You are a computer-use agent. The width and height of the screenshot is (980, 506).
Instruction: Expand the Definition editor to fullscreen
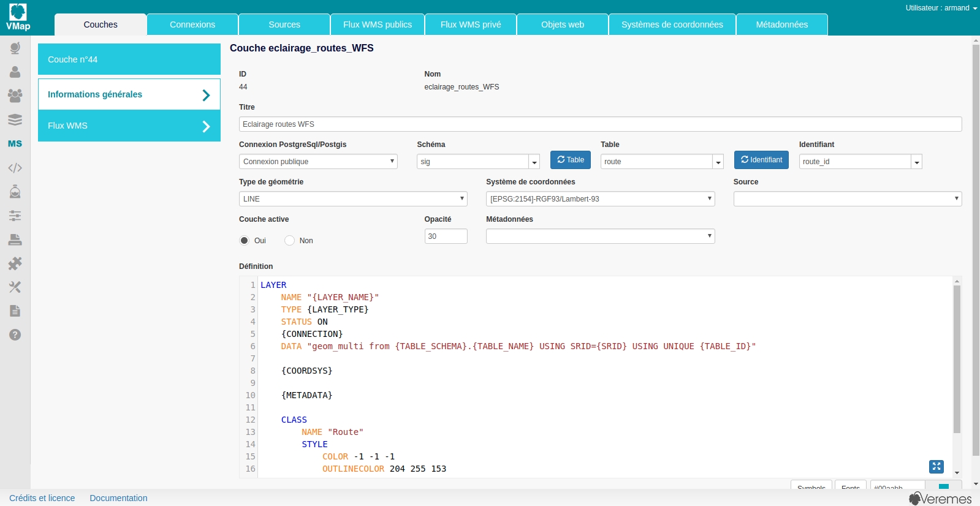(x=936, y=467)
